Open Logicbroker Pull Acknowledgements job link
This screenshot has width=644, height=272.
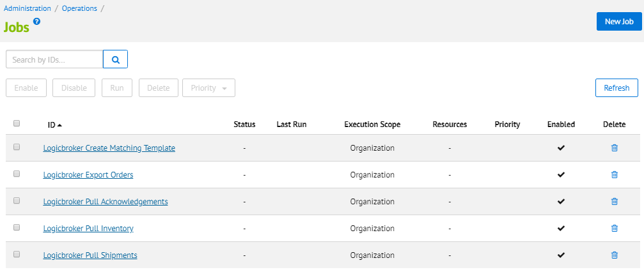click(x=106, y=202)
